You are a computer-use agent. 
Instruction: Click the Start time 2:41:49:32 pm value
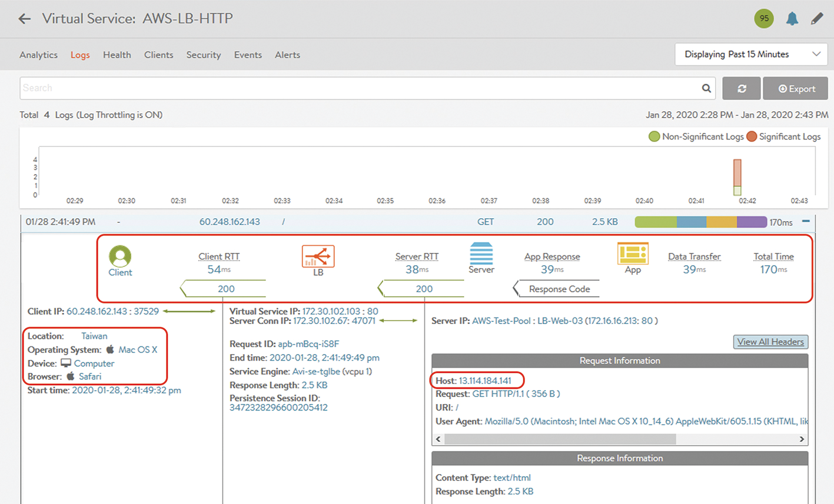tap(127, 390)
